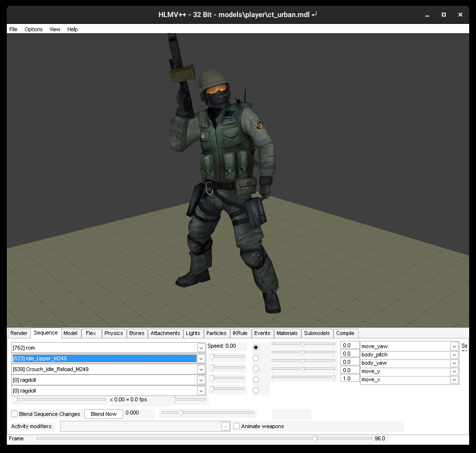Open the Physics tab
The width and height of the screenshot is (476, 453).
pos(114,333)
